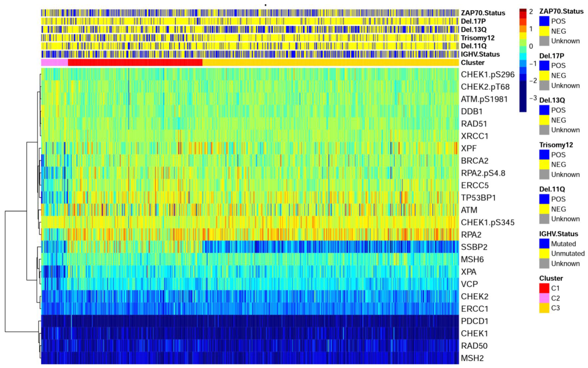The width and height of the screenshot is (588, 368).
Task: Click the yellow Unmutated IGHV.Status swatch
Action: click(544, 253)
